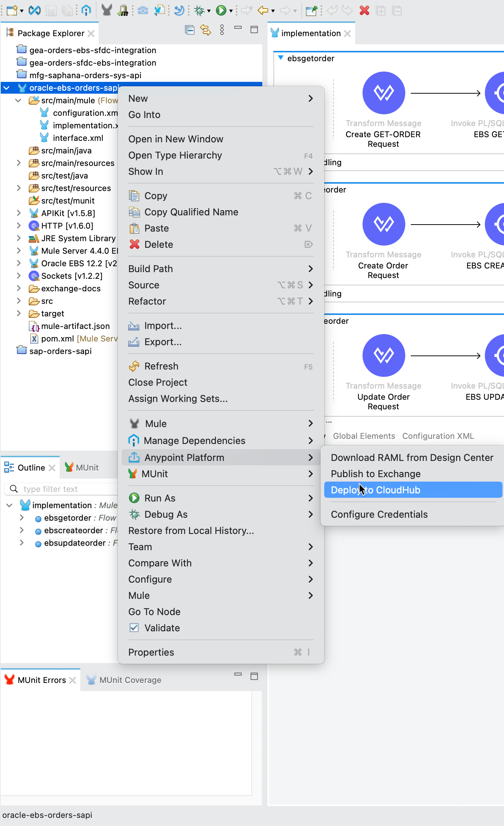The image size is (504, 826).
Task: Open the Configuration XML editor tab
Action: (x=438, y=436)
